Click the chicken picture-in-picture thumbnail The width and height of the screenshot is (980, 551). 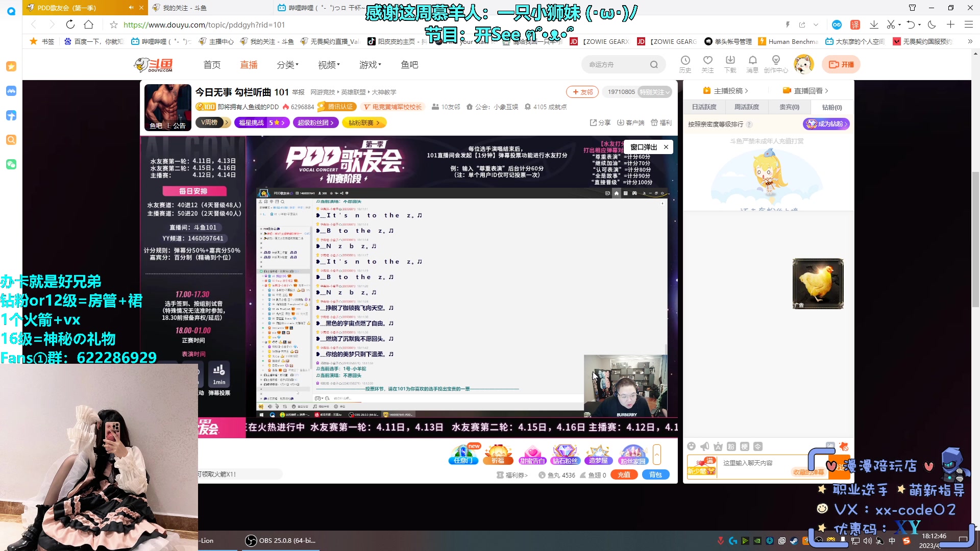(818, 284)
